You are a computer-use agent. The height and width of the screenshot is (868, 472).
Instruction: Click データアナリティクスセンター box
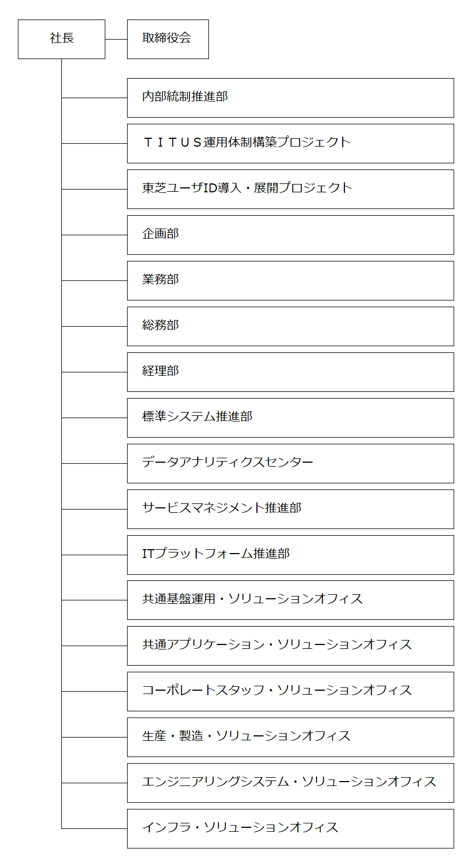[x=290, y=463]
